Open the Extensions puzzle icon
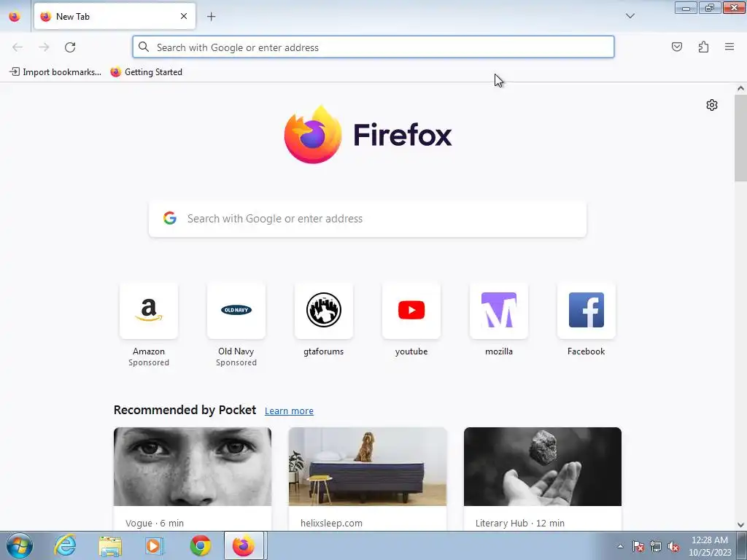747x560 pixels. [x=703, y=47]
